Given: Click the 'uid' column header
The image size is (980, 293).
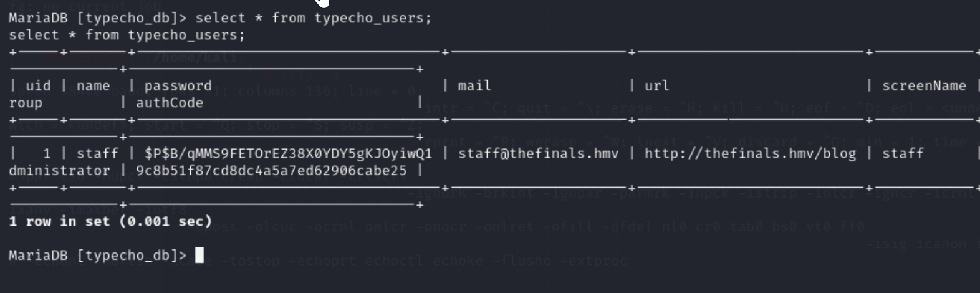Looking at the screenshot, I should pos(38,86).
